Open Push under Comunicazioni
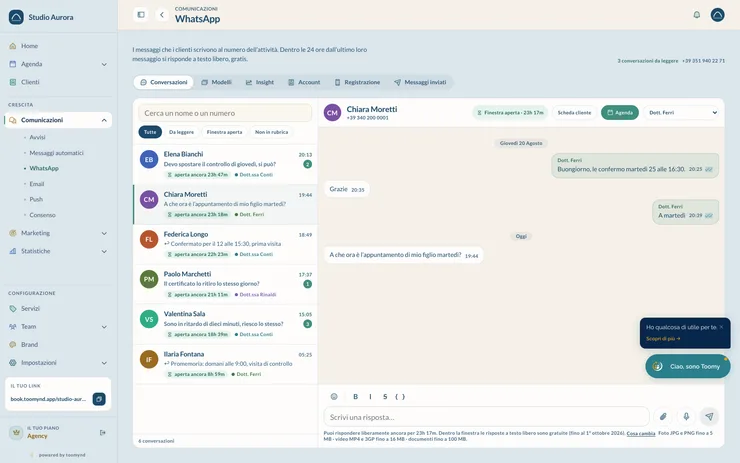This screenshot has width=740, height=463. [36, 199]
